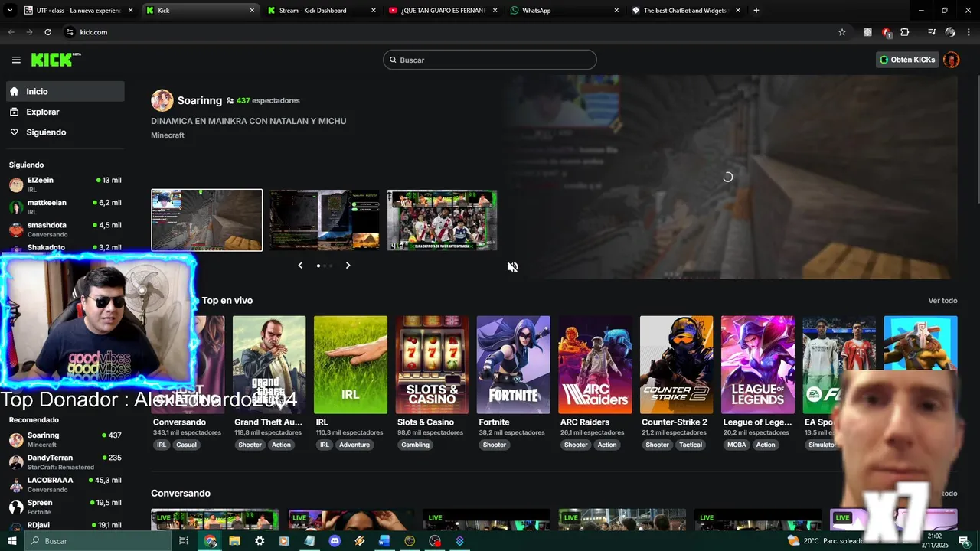Open the Minecraft category link under Soarinng

168,135
